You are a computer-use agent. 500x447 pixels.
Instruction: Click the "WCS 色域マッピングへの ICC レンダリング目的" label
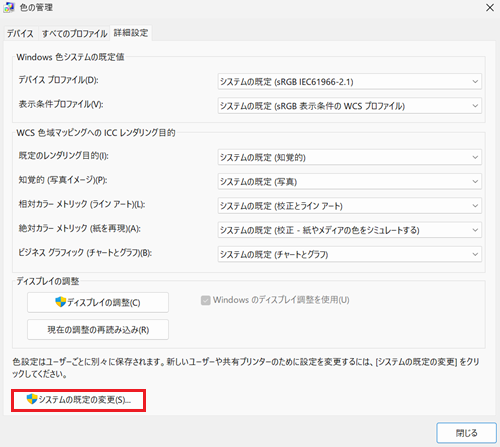pyautogui.click(x=96, y=133)
